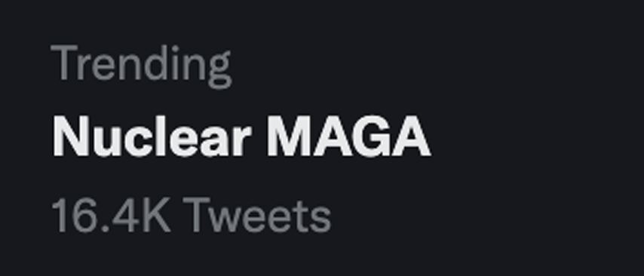Click the "T" in the "Trending" label
Viewport: 644px width, 276px height.
coord(65,63)
